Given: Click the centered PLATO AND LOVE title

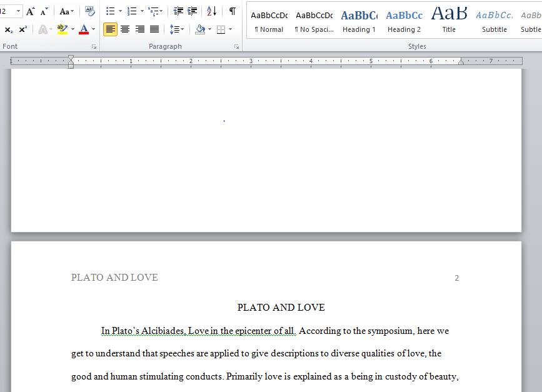Looking at the screenshot, I should 281,308.
